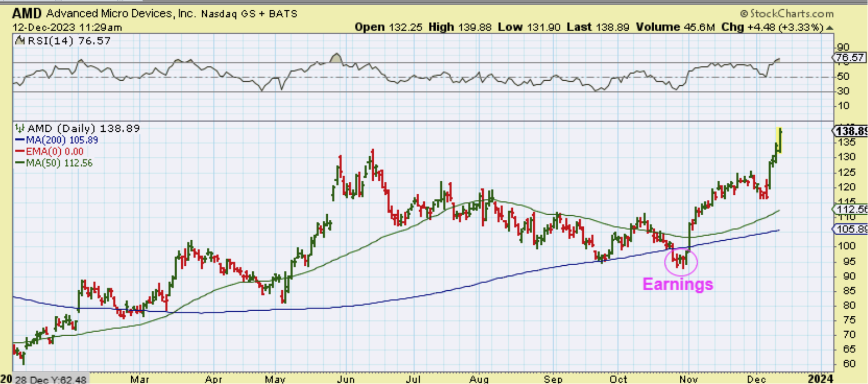This screenshot has height=384, width=868.
Task: Click the RSI indicator icon beside RSI(14)
Action: pos(20,40)
